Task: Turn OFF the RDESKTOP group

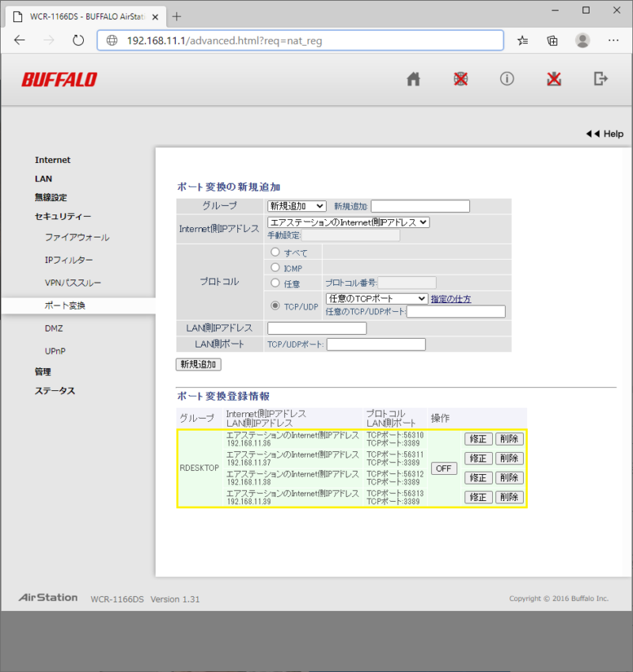Action: (x=444, y=468)
